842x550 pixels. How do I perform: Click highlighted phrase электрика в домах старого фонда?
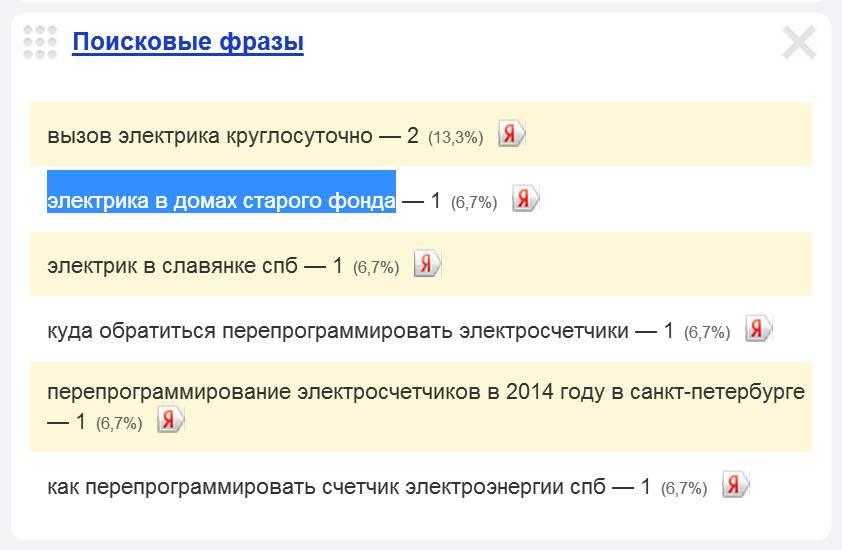click(x=221, y=201)
